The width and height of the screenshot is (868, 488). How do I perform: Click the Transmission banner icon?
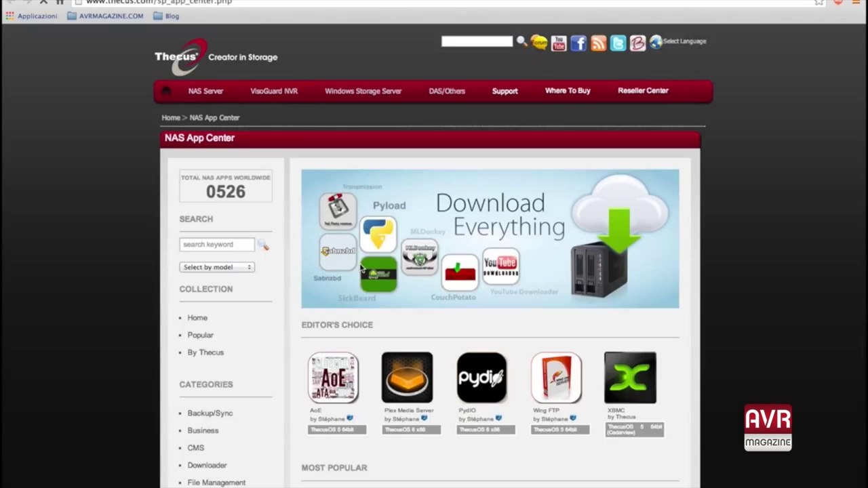click(x=338, y=211)
